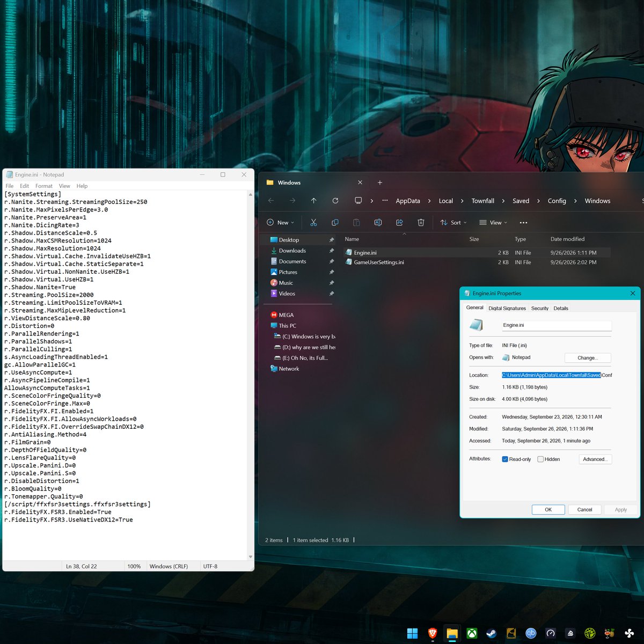This screenshot has width=644, height=644.
Task: Click File Explorer icon on taskbar
Action: (x=452, y=633)
